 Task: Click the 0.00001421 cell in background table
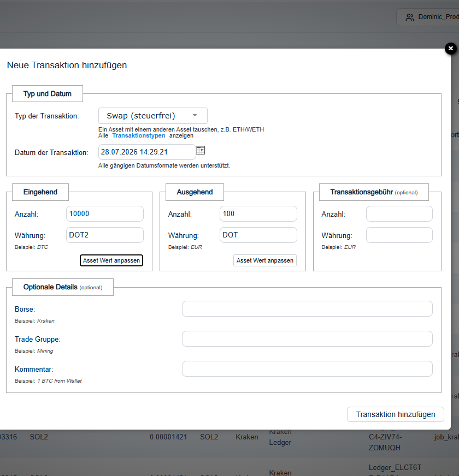(168, 437)
